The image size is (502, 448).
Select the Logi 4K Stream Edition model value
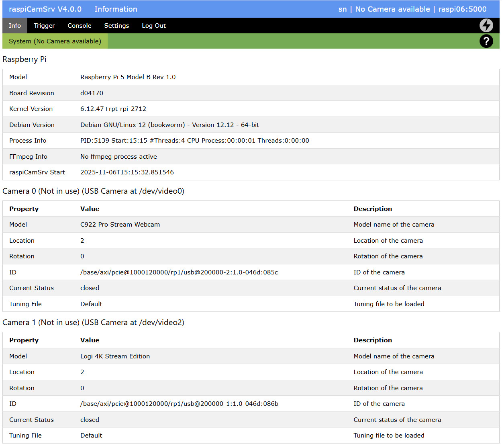point(115,356)
